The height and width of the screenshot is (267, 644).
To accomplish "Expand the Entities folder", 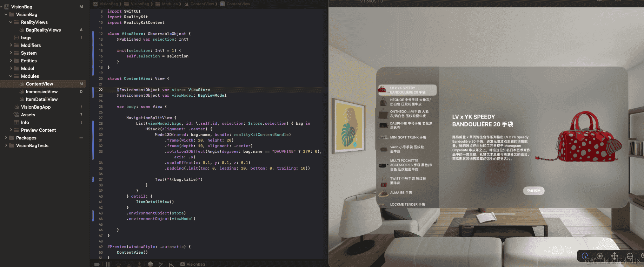I will tap(11, 61).
